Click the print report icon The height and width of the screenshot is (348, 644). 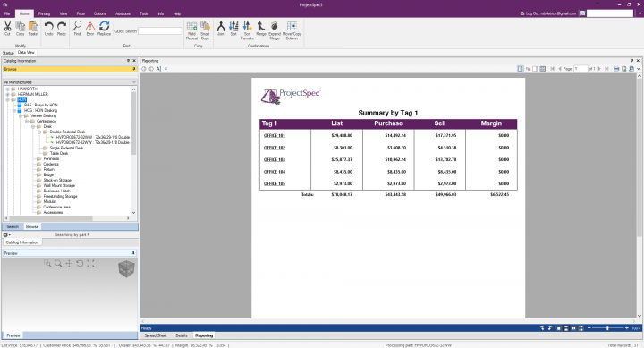tap(616, 69)
